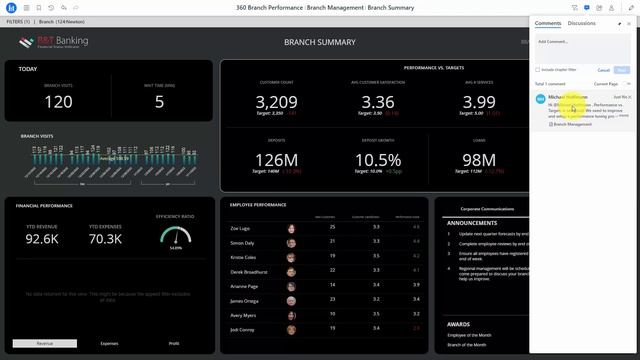Delete Michael Hoffmann's comment

coord(630,97)
